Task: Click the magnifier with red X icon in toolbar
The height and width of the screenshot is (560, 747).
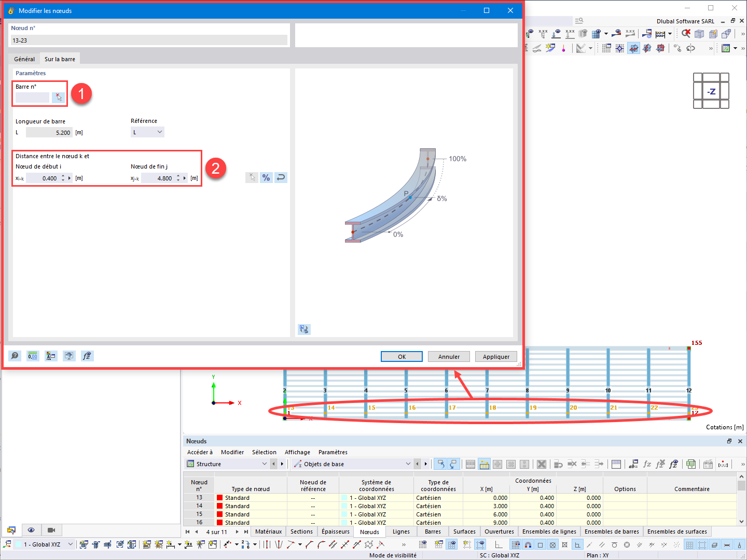Action: pos(686,33)
